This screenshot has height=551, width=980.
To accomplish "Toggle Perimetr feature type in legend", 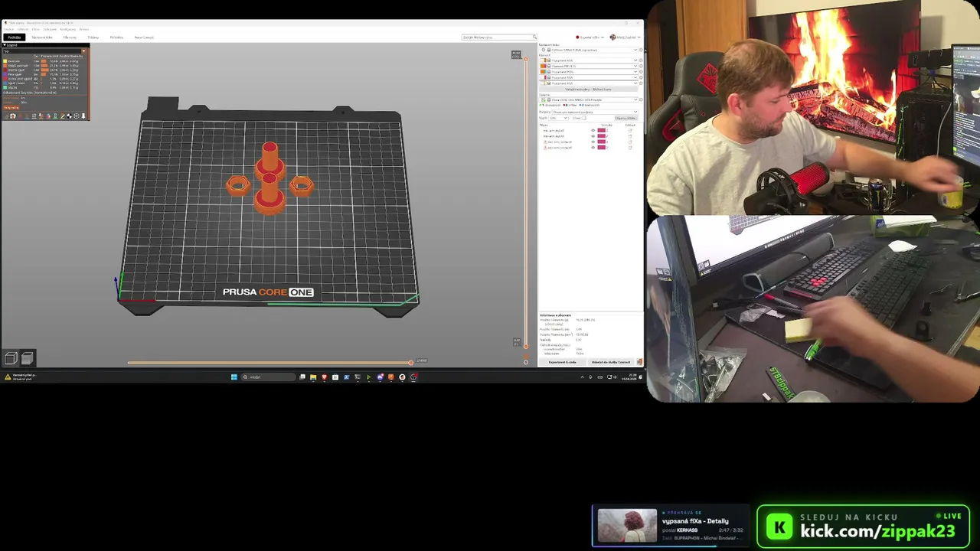I will pyautogui.click(x=42, y=61).
